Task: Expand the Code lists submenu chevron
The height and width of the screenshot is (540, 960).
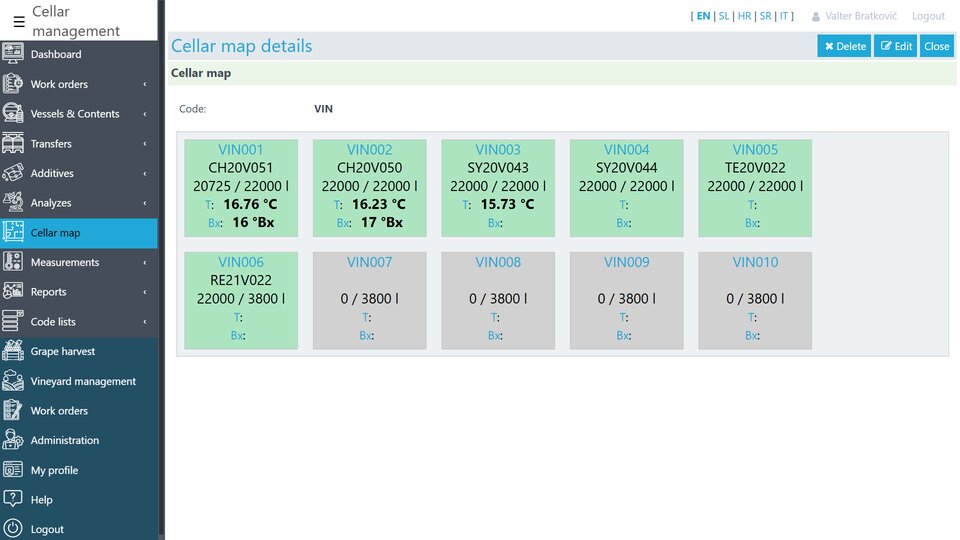Action: (x=145, y=322)
